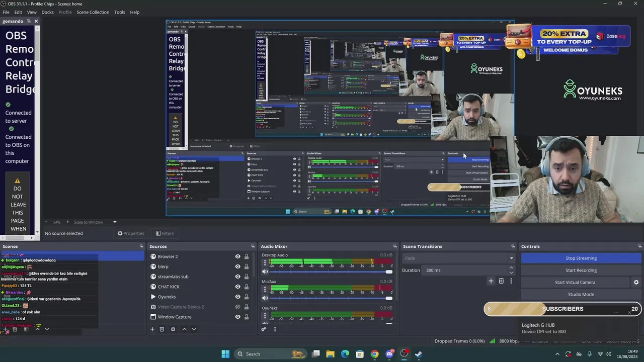Image resolution: width=644 pixels, height=362 pixels.
Task: Open the Tools menu
Action: coord(120,12)
